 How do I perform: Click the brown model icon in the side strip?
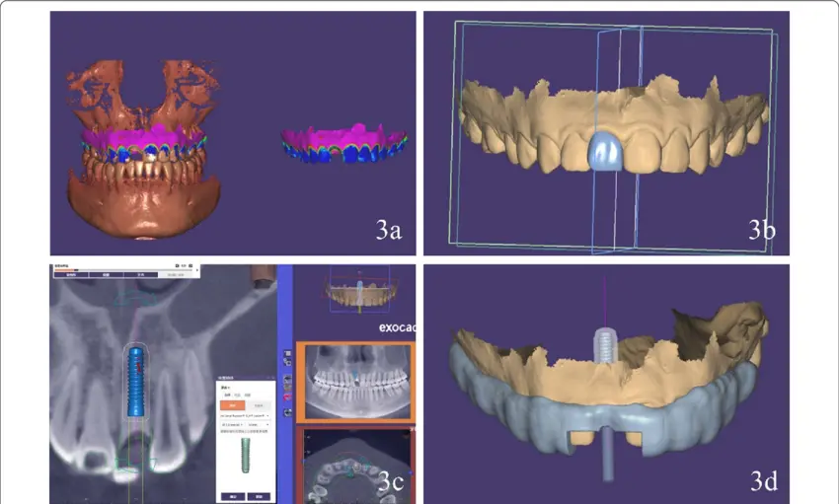pyautogui.click(x=288, y=387)
